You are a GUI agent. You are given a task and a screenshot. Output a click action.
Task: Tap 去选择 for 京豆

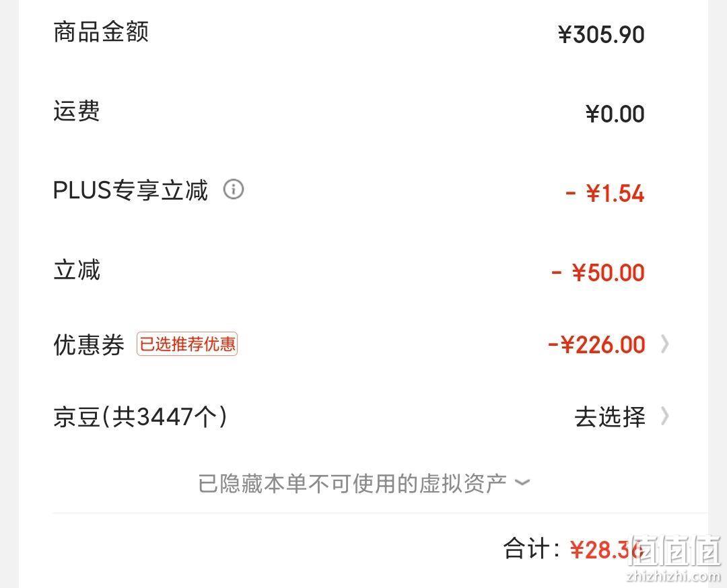point(610,416)
